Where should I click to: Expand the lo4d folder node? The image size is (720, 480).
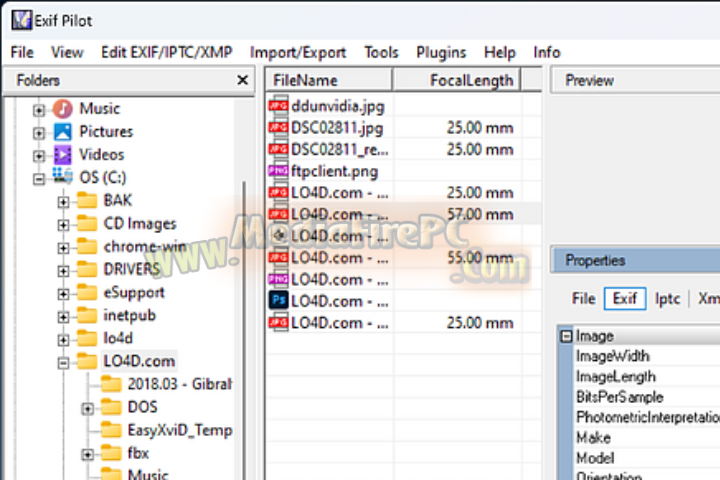click(63, 339)
